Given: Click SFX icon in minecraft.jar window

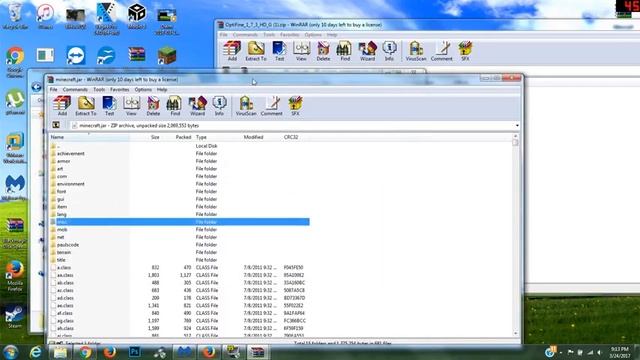Looking at the screenshot, I should tap(295, 106).
